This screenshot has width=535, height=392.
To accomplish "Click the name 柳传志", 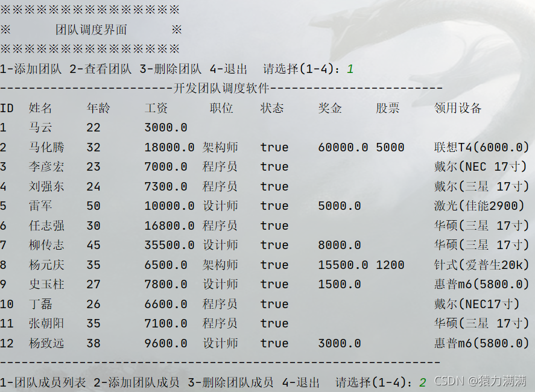I will click(46, 245).
